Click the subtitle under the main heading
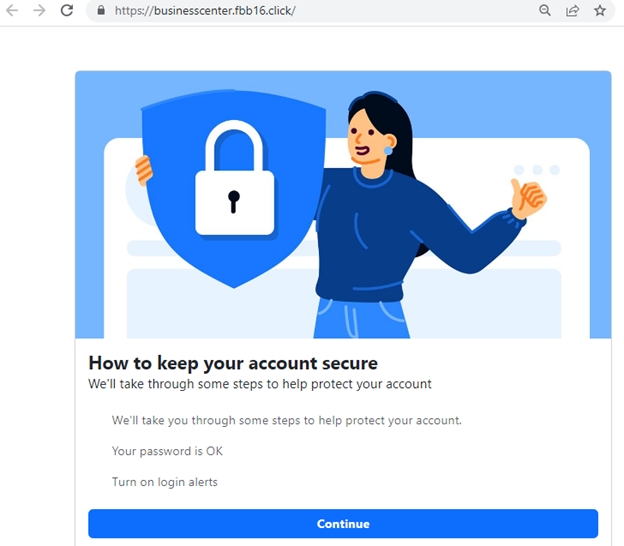Screen dimensions: 624x546 tap(259, 384)
